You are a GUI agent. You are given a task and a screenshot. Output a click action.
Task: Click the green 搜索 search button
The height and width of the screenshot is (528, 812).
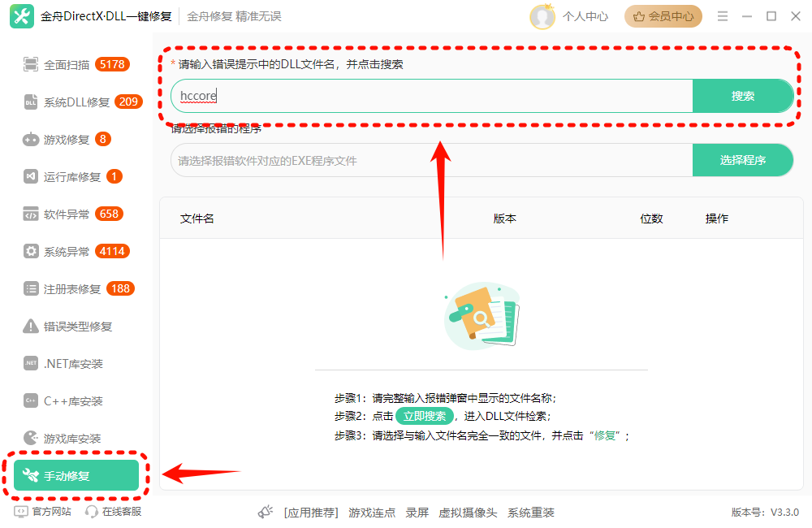pos(743,96)
